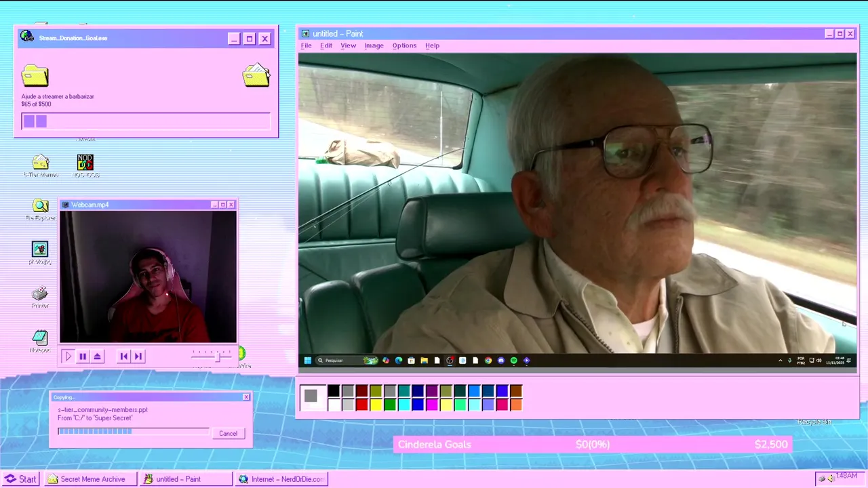Select the teal color swatch
Image resolution: width=868 pixels, height=488 pixels.
pos(404,391)
